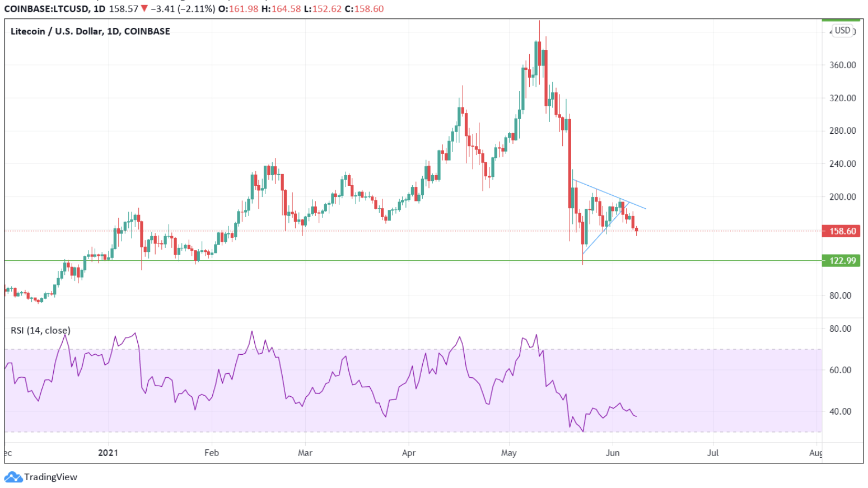Click the 80.00 price axis label in main chart
The height and width of the screenshot is (488, 868).
point(841,295)
